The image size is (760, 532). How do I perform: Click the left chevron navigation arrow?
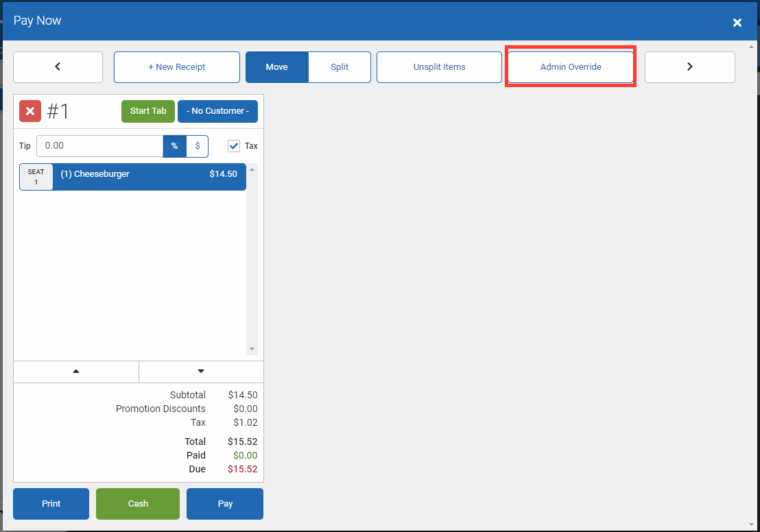click(x=58, y=66)
